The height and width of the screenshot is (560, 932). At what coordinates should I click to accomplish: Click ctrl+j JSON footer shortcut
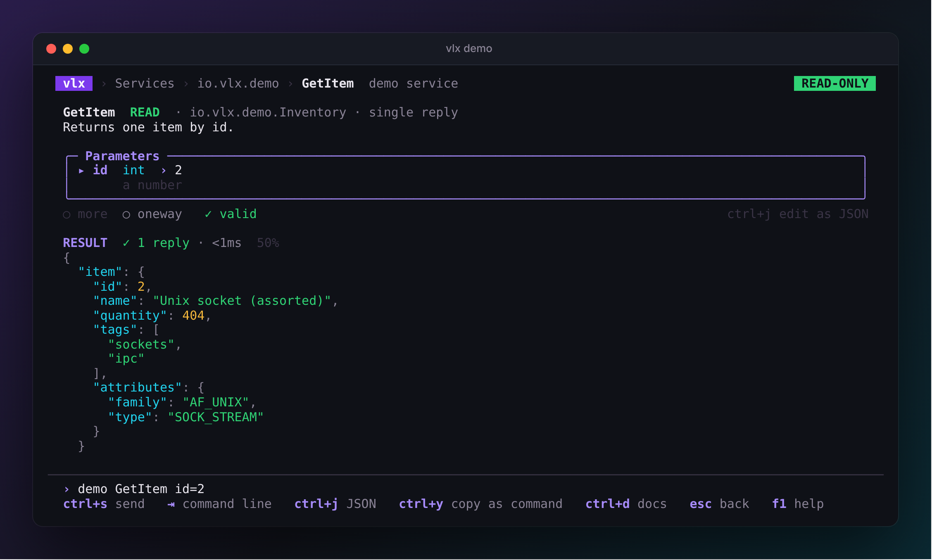[x=335, y=504]
